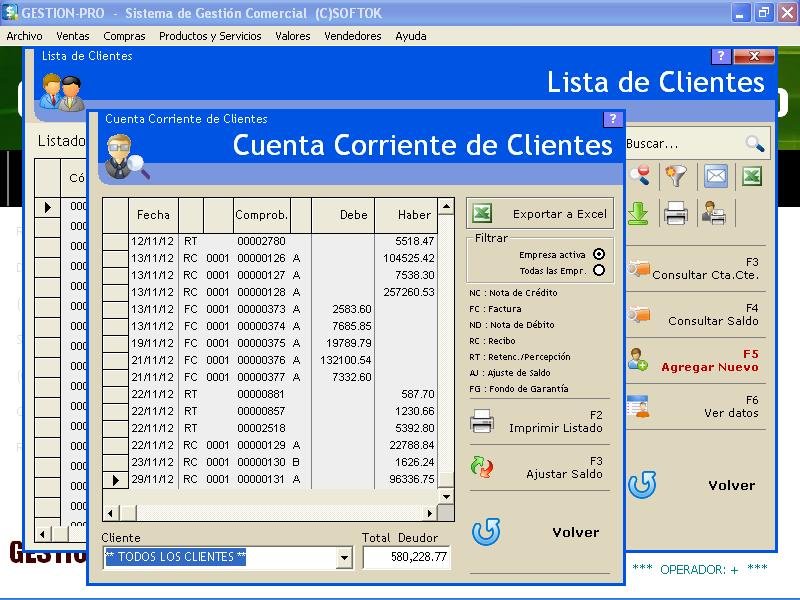
Task: Click Exportar a Excel button
Action: point(540,214)
